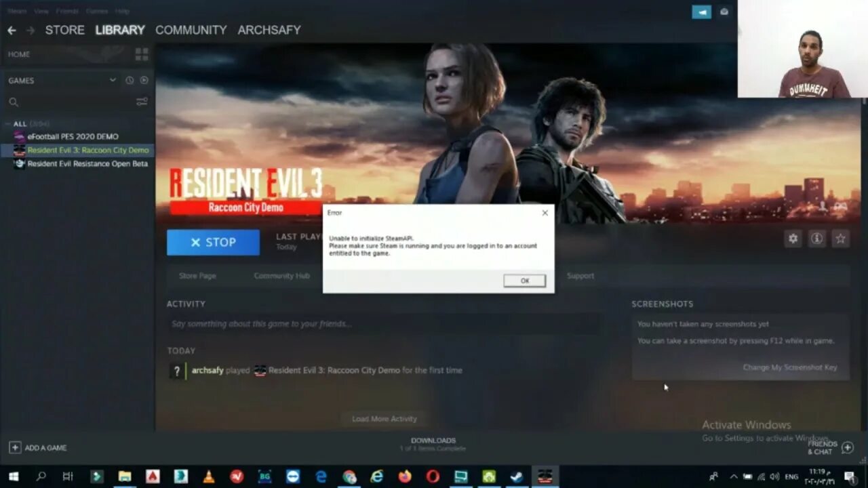The image size is (868, 488).
Task: Collapse the ALL games category
Action: [x=7, y=124]
